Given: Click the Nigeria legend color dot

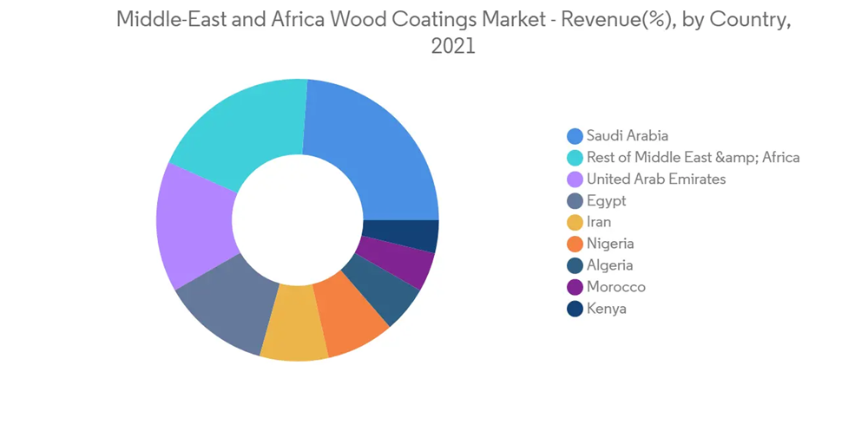Looking at the screenshot, I should click(575, 245).
